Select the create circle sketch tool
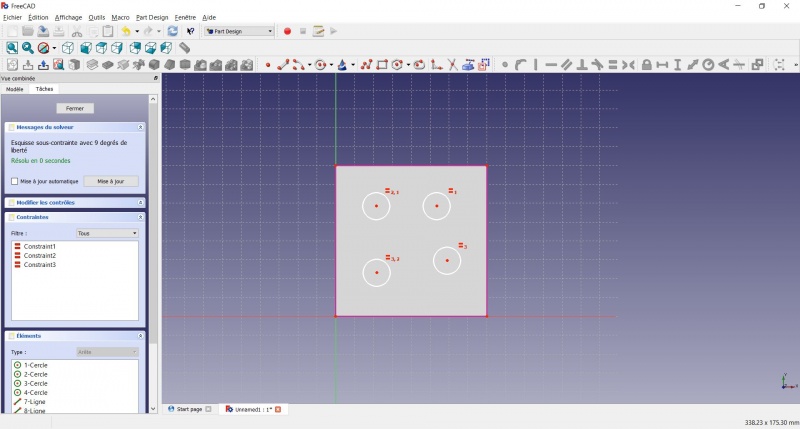The width and height of the screenshot is (800, 429). (320, 65)
